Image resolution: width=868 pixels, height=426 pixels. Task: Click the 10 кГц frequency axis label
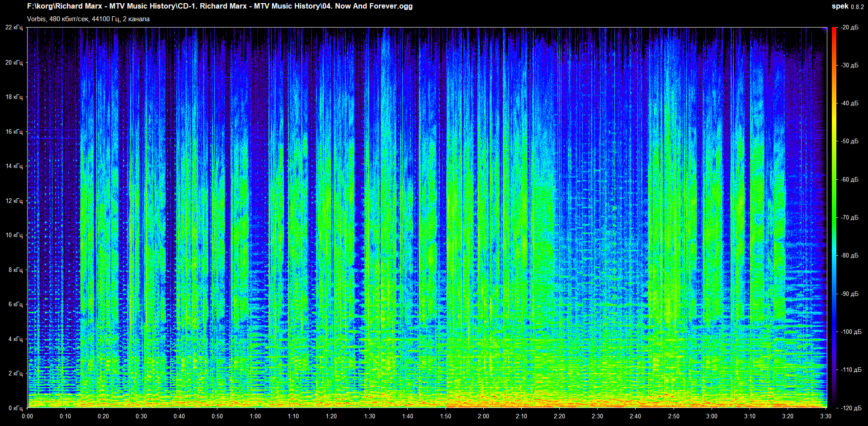(14, 235)
